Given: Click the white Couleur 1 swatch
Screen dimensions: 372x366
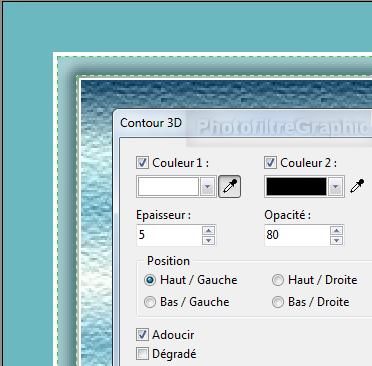Looking at the screenshot, I should 168,187.
